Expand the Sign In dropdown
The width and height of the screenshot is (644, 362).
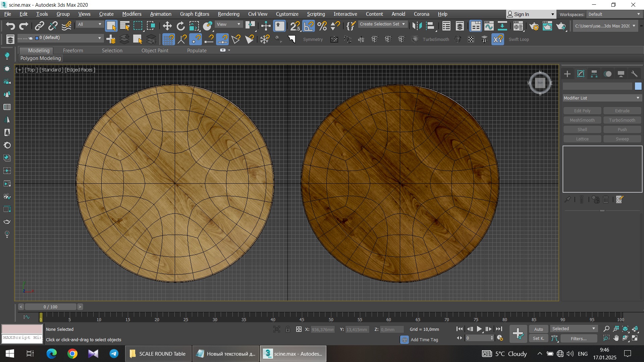[x=531, y=14]
